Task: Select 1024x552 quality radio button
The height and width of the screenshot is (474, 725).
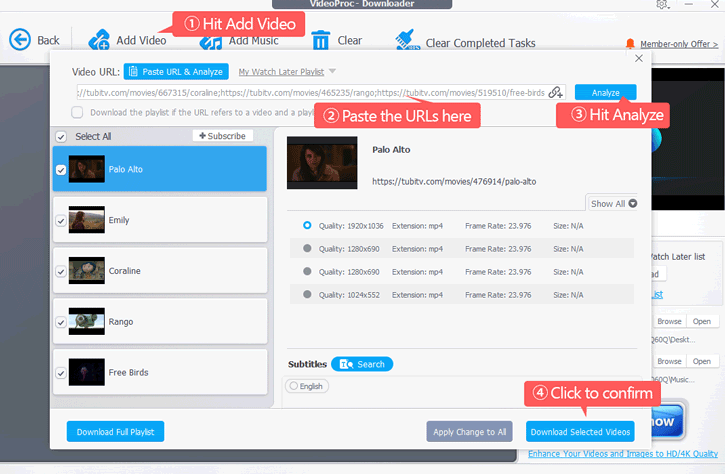Action: [x=307, y=294]
